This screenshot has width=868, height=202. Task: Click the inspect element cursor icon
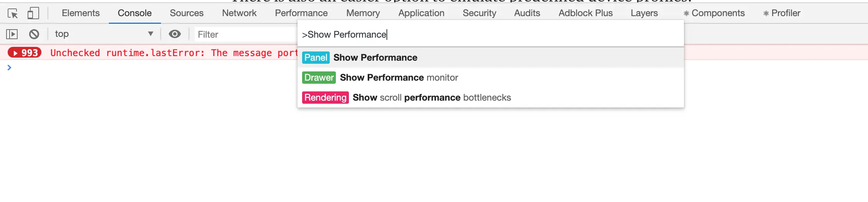pyautogui.click(x=13, y=13)
